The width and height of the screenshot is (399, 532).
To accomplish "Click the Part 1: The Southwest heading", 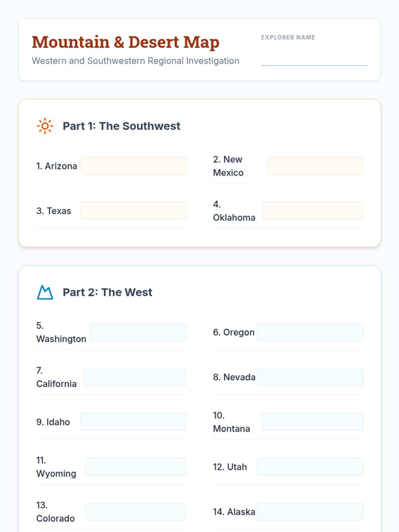I will [x=121, y=126].
